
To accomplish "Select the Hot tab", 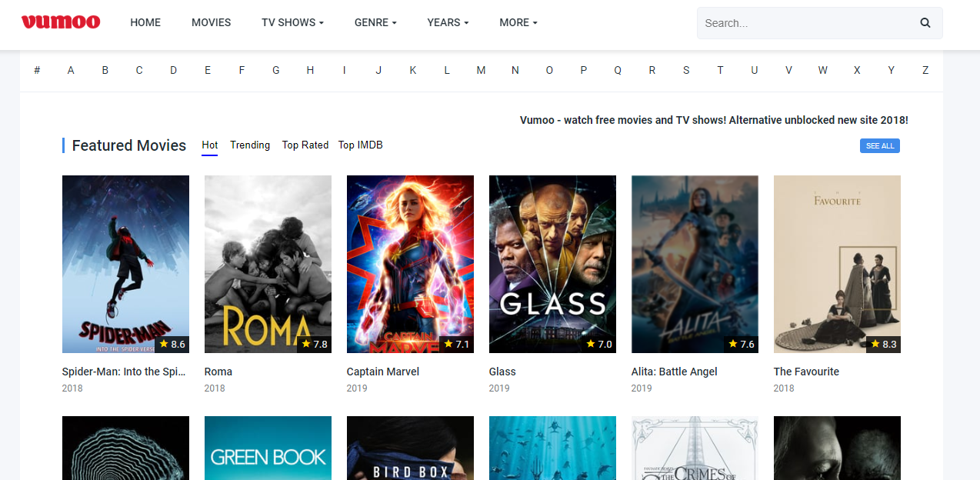I will coord(210,145).
